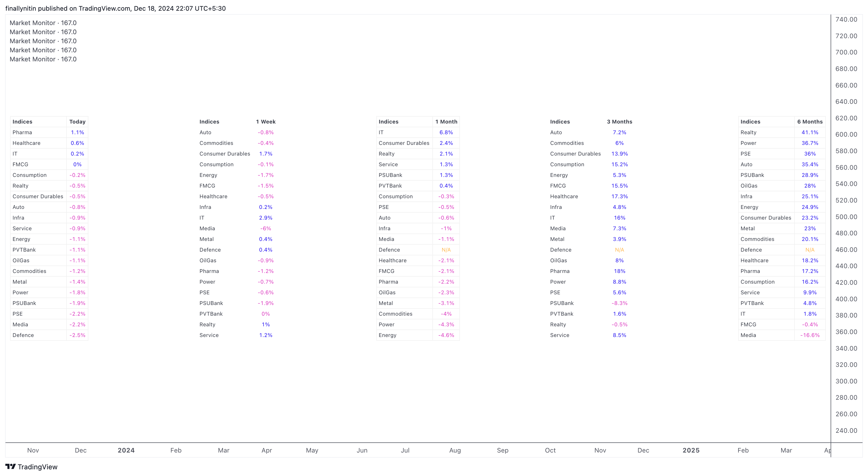The image size is (868, 476).
Task: Click the Aug label on time axis
Action: pyautogui.click(x=455, y=450)
